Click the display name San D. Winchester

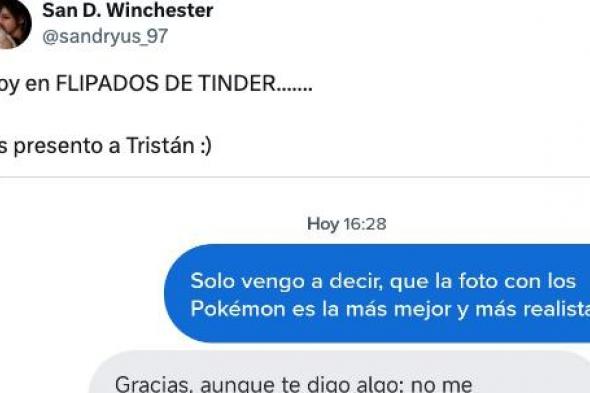click(128, 10)
